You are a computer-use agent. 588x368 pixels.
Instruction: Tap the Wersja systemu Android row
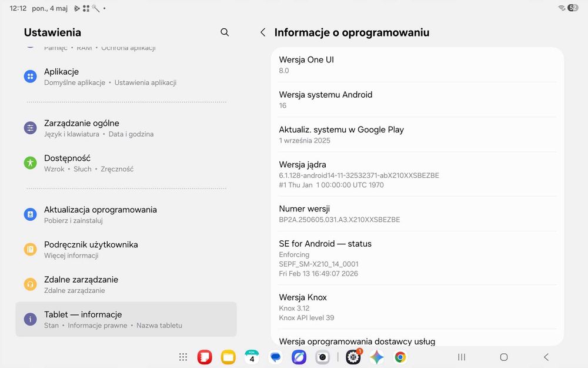click(x=417, y=100)
